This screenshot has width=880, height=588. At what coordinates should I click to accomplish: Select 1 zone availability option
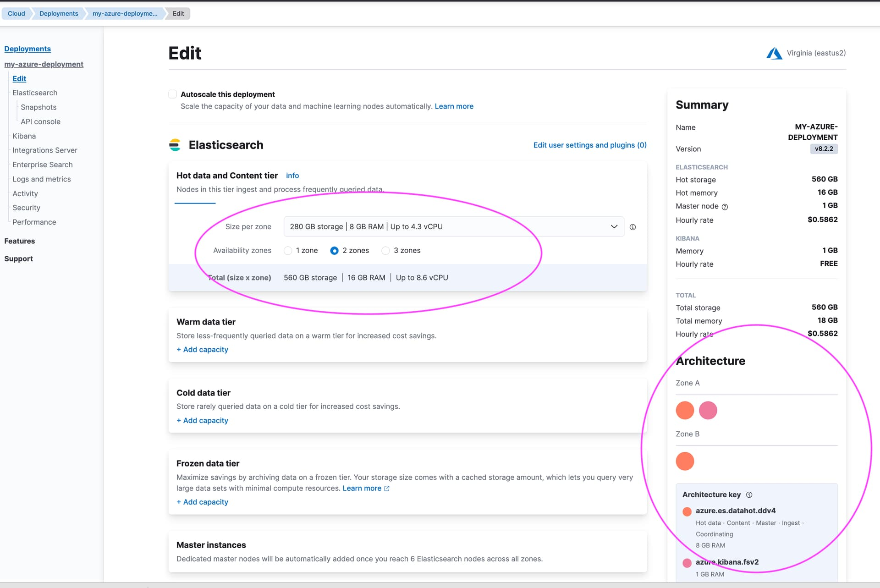tap(287, 250)
